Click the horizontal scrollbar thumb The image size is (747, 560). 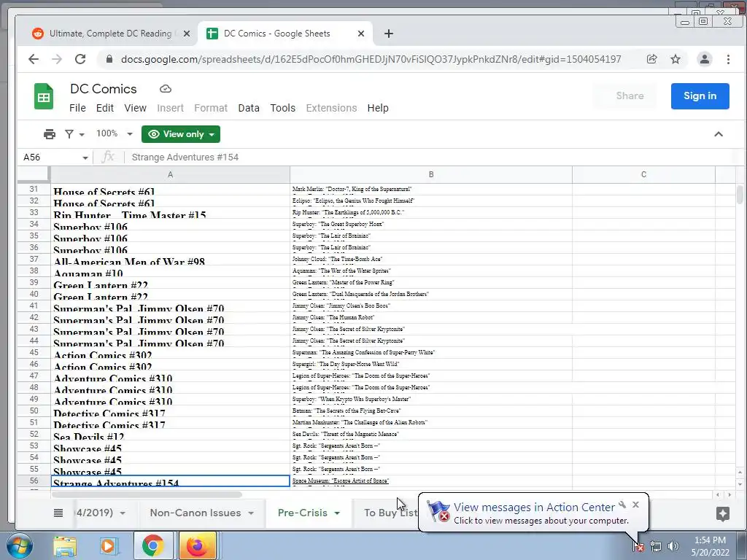pyautogui.click(x=147, y=495)
